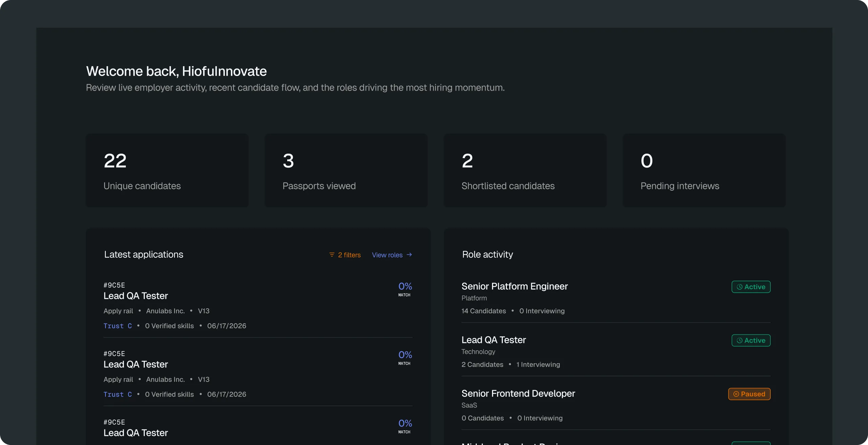Open the Senior Platform Engineer role
The height and width of the screenshot is (445, 868).
616,298
